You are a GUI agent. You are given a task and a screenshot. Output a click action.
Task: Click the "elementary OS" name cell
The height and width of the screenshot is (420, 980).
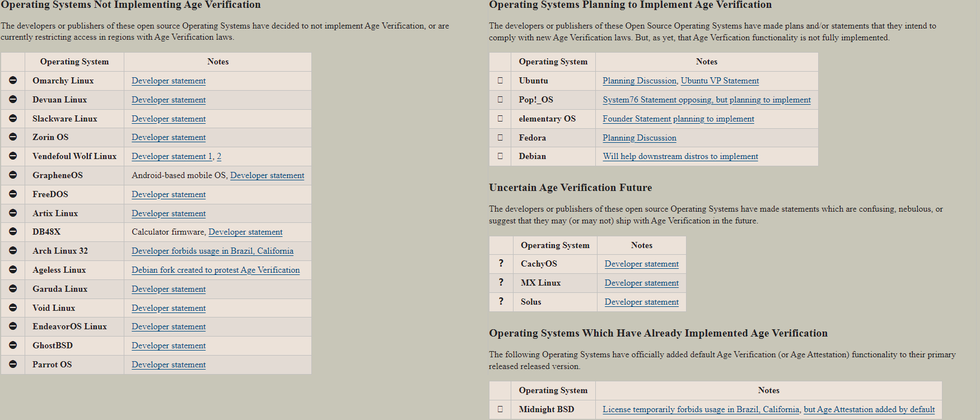coord(547,119)
